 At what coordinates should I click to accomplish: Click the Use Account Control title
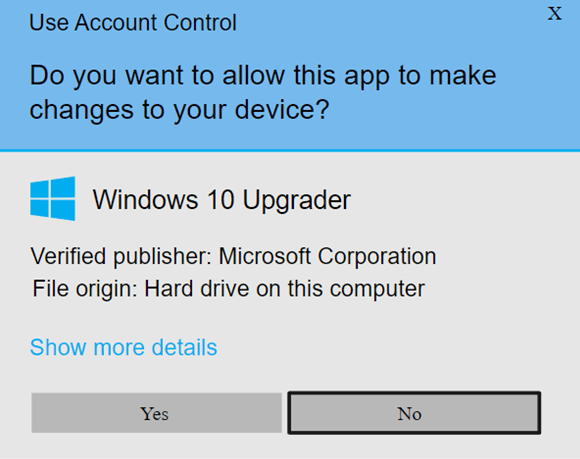[x=133, y=23]
